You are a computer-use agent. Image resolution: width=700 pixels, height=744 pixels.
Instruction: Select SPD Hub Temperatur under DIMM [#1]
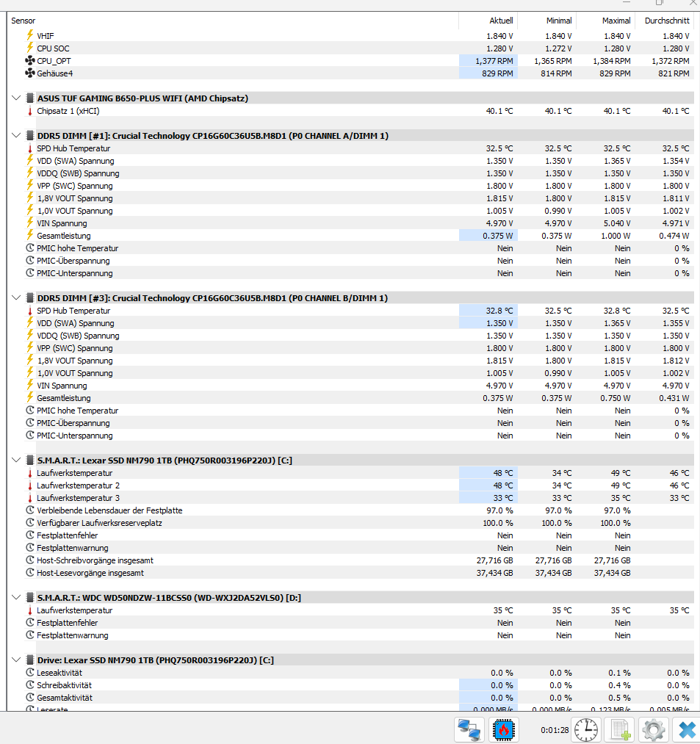pos(73,148)
